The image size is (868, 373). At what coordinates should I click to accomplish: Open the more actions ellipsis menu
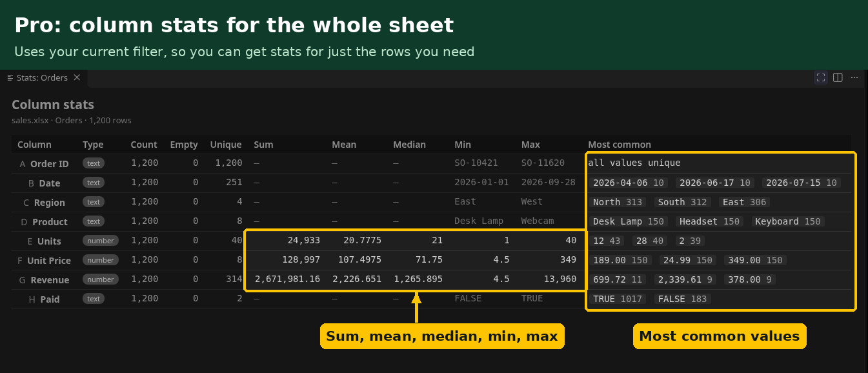tap(854, 77)
